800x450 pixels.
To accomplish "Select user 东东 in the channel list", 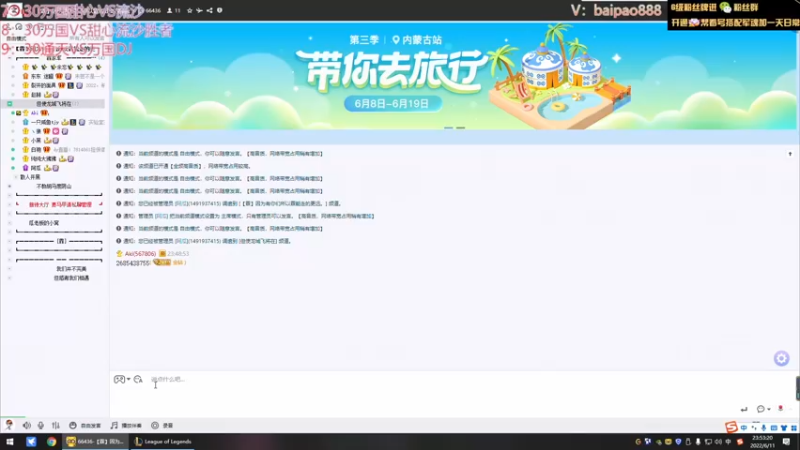I will pyautogui.click(x=42, y=76).
